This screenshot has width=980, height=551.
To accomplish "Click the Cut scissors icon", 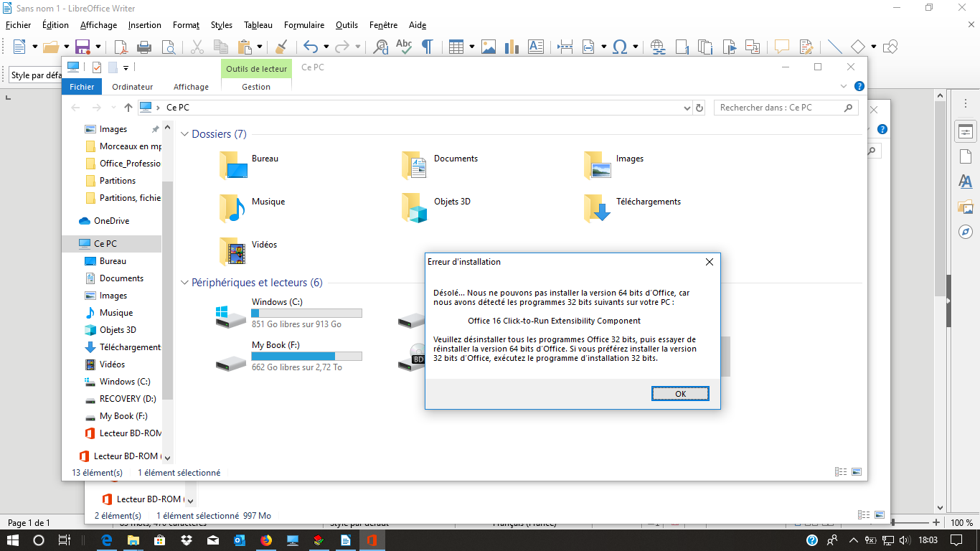I will (x=197, y=47).
